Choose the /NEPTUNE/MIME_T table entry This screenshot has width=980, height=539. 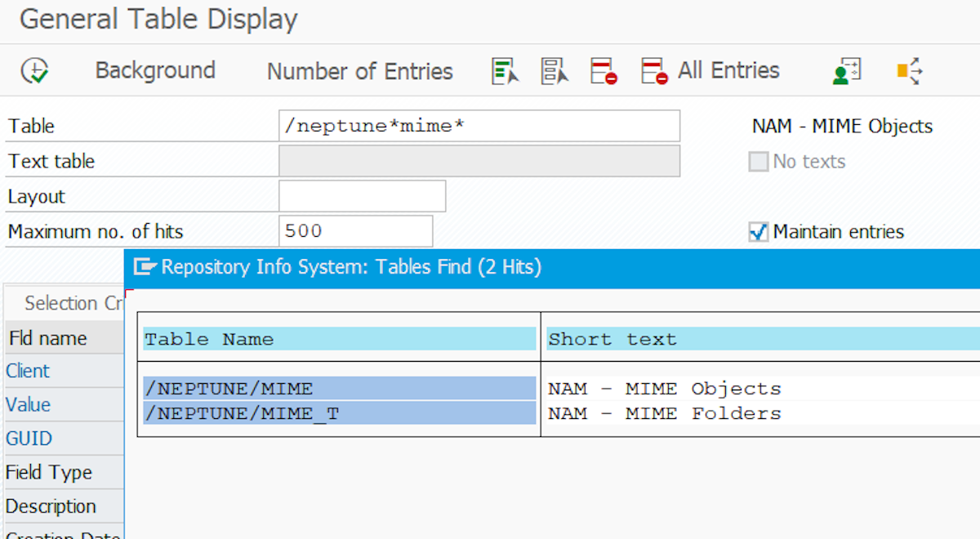[339, 414]
